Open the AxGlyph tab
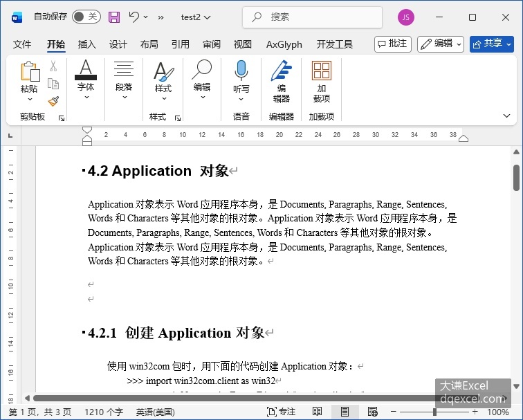 tap(284, 44)
